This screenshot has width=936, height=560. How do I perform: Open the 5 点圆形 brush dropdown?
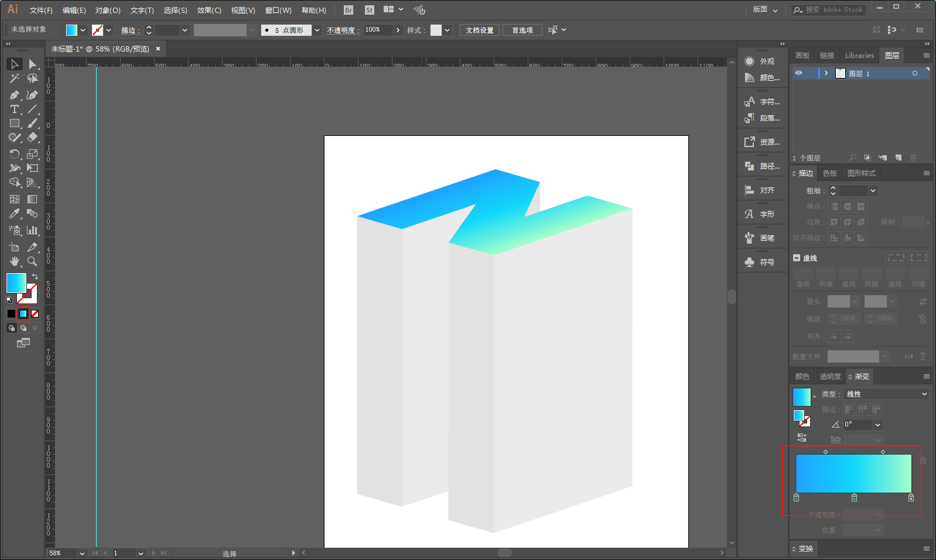[x=317, y=30]
